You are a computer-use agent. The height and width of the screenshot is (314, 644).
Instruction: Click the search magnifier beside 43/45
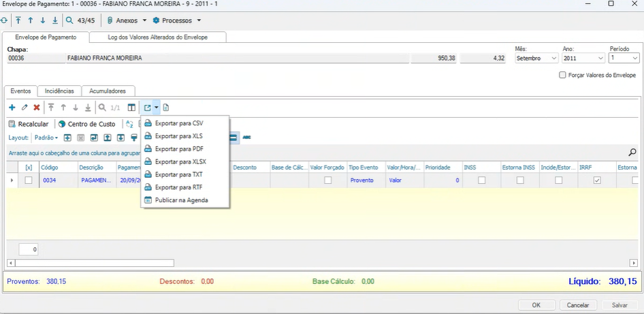[70, 20]
